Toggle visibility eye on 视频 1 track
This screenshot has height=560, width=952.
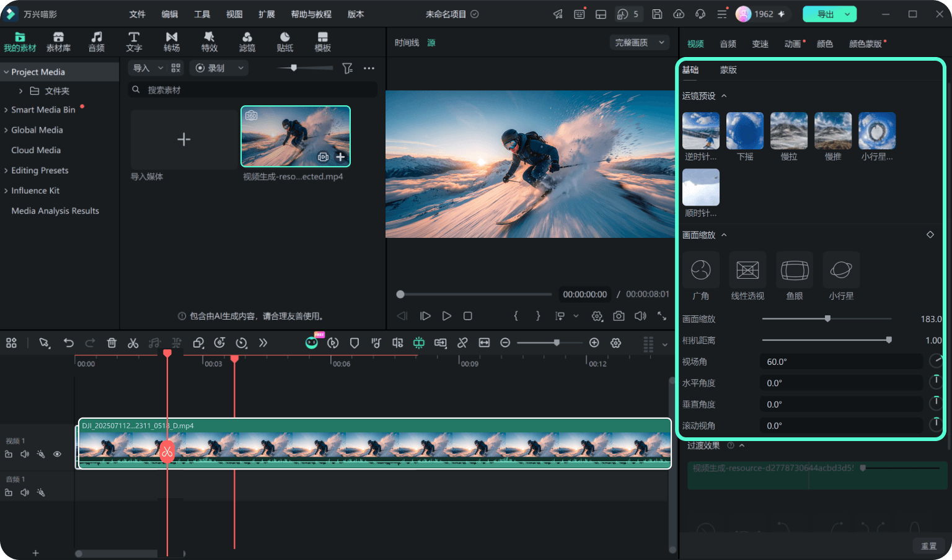[x=57, y=454]
